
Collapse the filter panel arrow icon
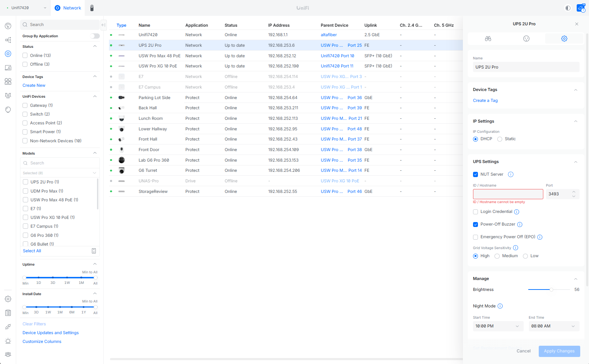[103, 25]
